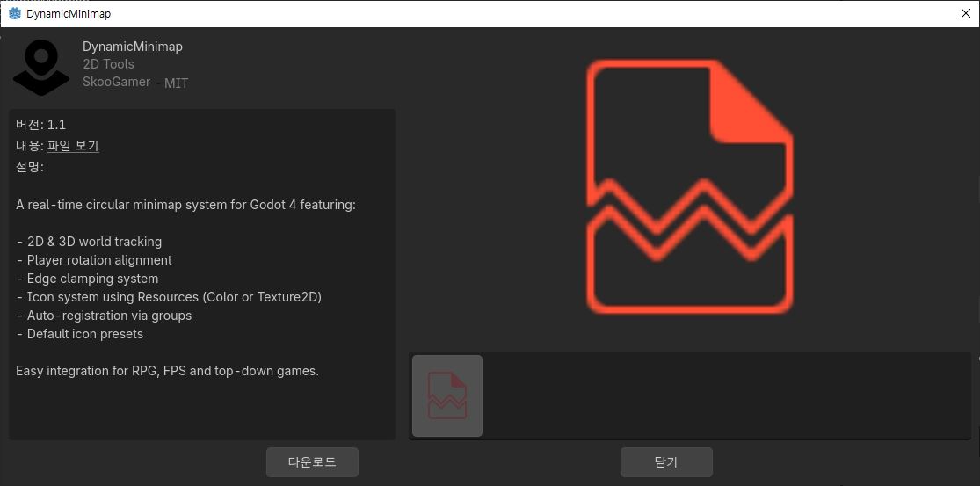Image resolution: width=980 pixels, height=486 pixels.
Task: Click the DynamicMinimap map-pin asset icon
Action: [41, 67]
